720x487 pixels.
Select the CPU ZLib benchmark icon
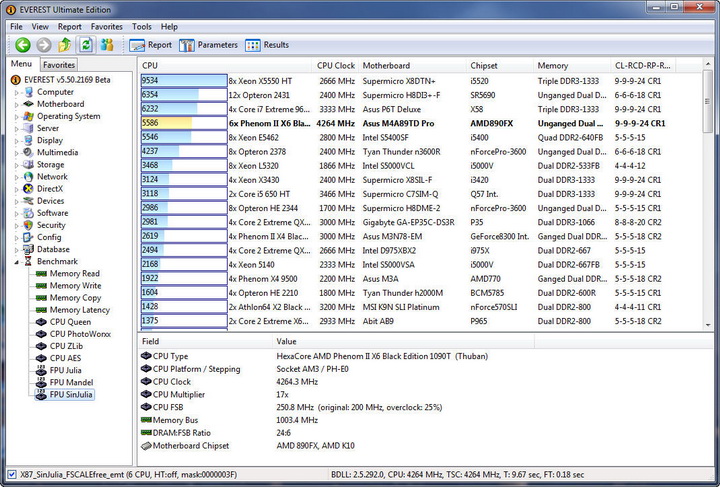click(x=41, y=346)
